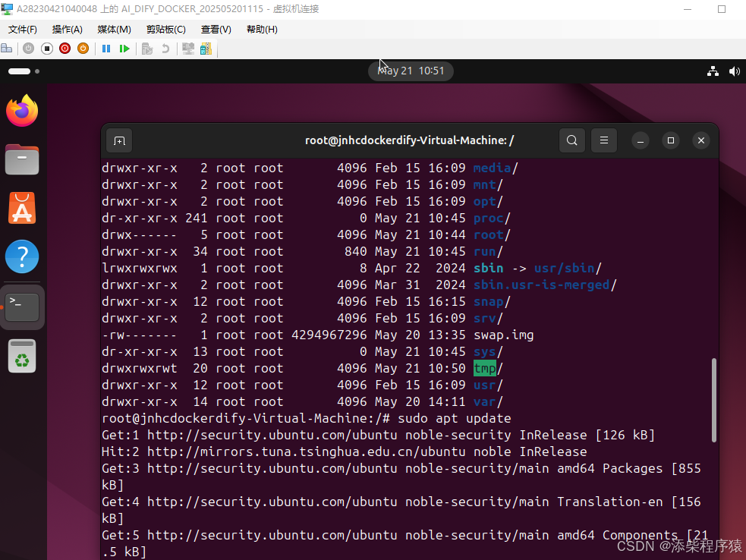Open the 文件(F) menu
Image resolution: width=746 pixels, height=560 pixels.
[22, 30]
